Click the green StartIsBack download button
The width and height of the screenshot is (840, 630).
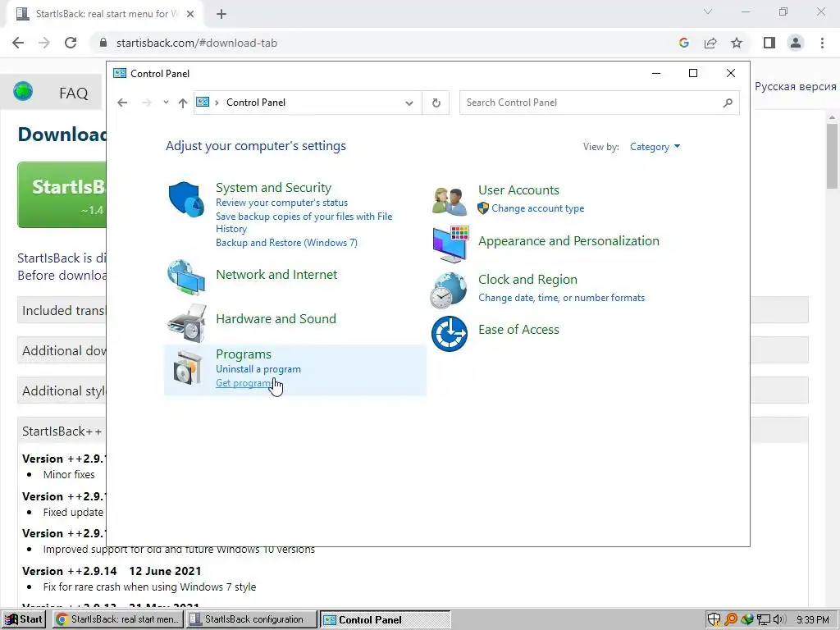point(62,195)
